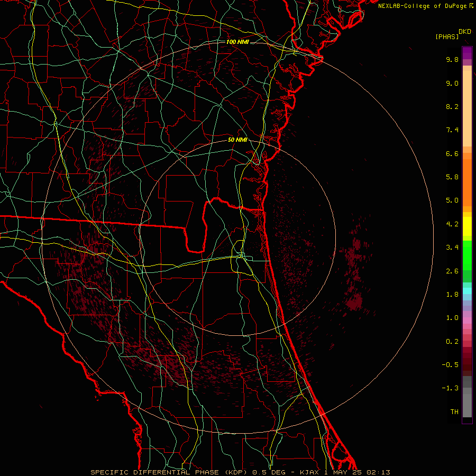
Task: Click the TH threshold label on scale
Action: pyautogui.click(x=454, y=412)
